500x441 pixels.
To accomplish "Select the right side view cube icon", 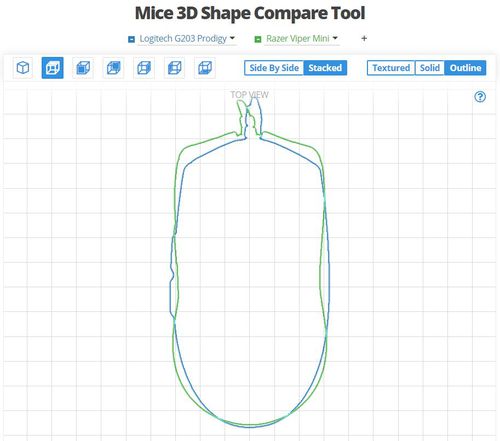I will coord(144,68).
